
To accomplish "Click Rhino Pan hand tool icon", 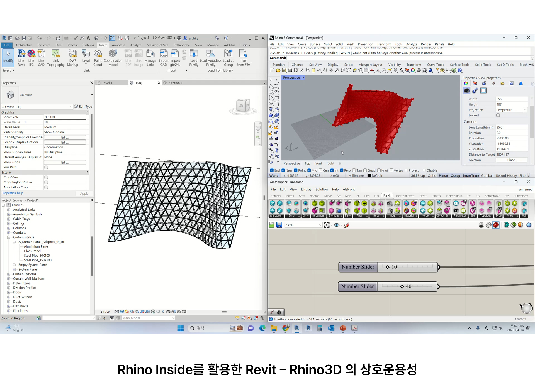I will [325, 70].
